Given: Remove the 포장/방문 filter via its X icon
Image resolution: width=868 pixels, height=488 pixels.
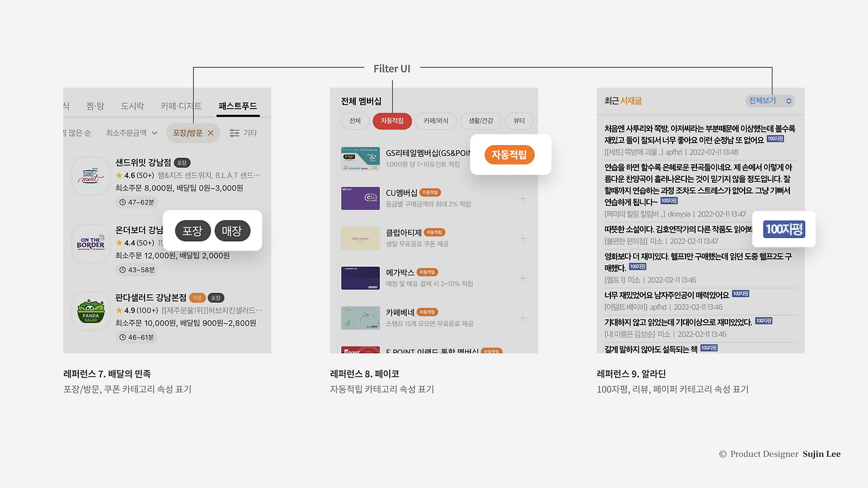Looking at the screenshot, I should click(210, 133).
